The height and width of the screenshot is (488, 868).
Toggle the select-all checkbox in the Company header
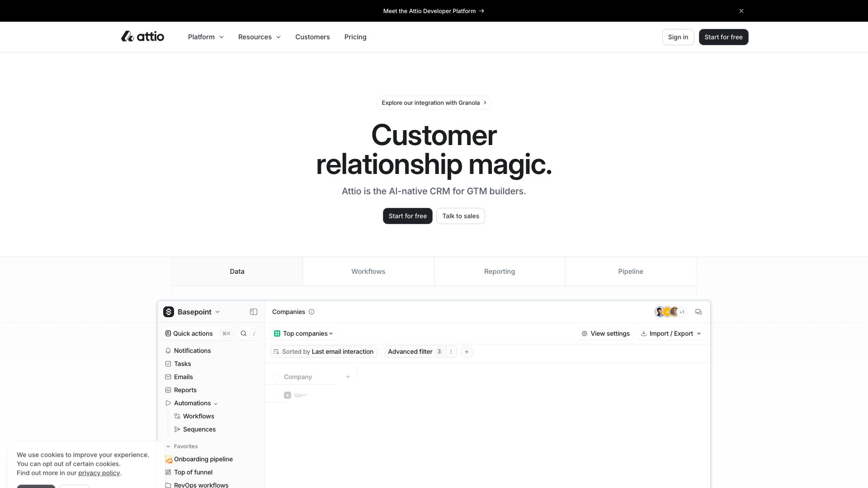276,376
